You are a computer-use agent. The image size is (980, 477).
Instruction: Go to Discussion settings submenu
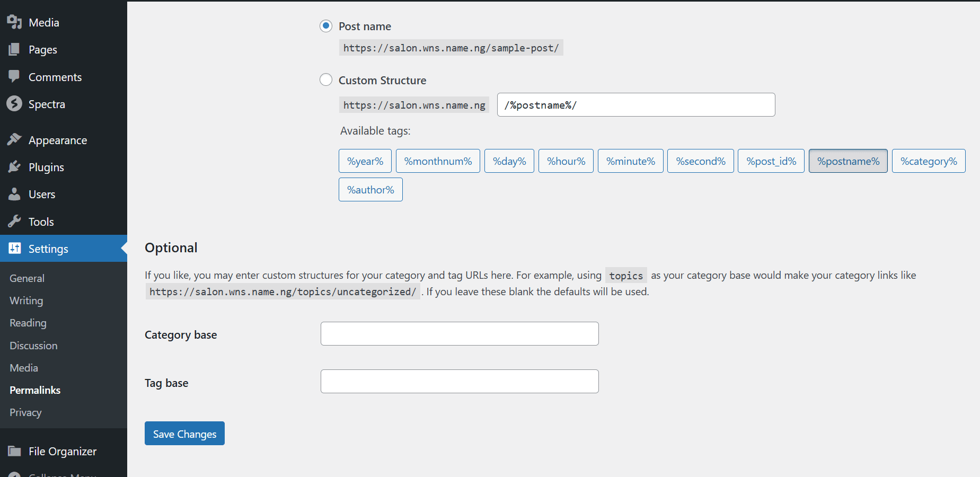coord(33,346)
